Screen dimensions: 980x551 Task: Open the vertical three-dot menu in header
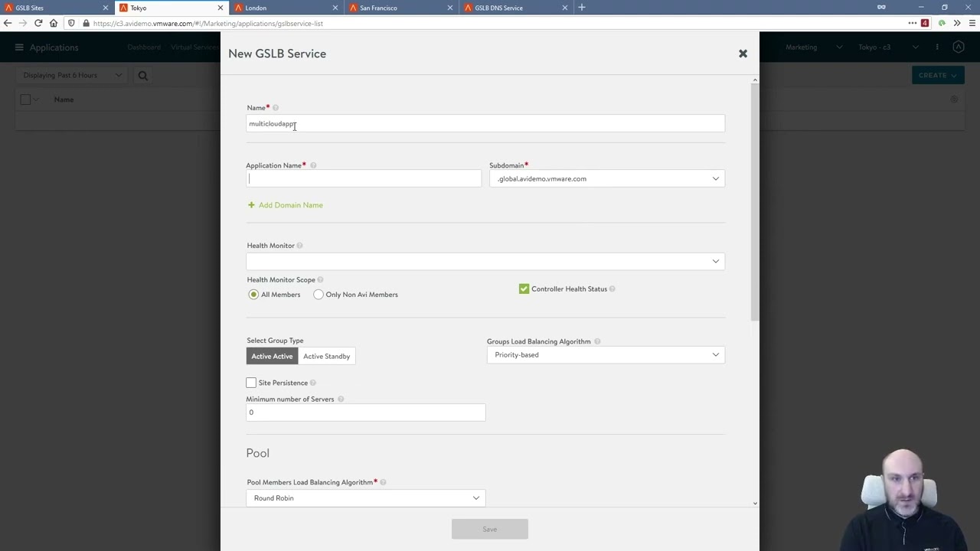point(937,47)
